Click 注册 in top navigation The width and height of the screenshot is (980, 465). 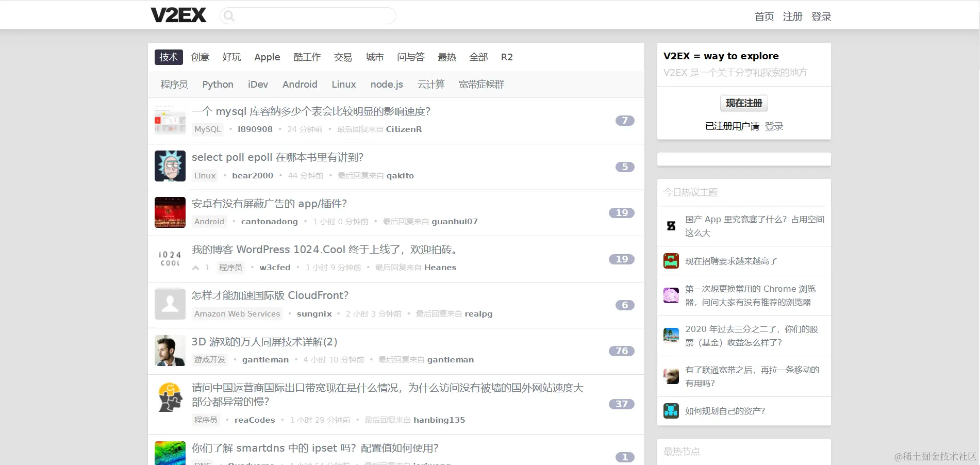(x=792, y=16)
